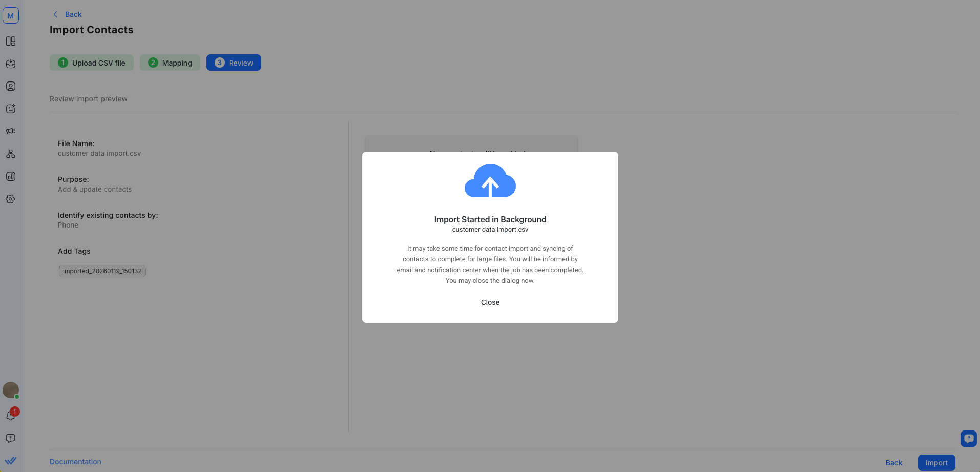Open the contacts icon in sidebar

click(11, 86)
